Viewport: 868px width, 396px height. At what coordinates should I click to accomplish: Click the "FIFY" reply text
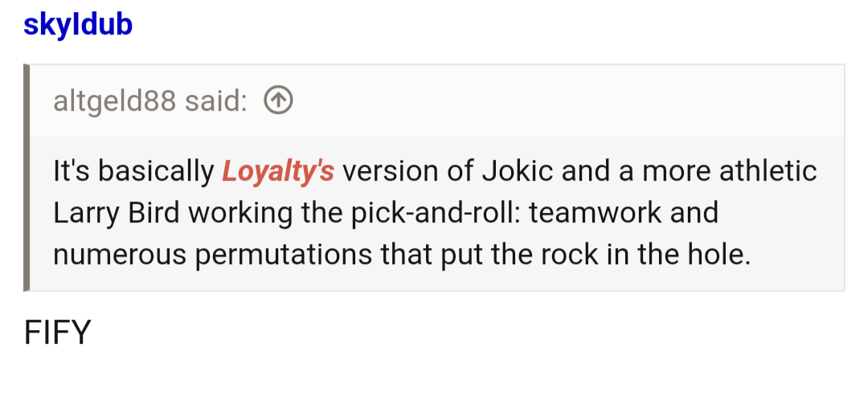(57, 332)
